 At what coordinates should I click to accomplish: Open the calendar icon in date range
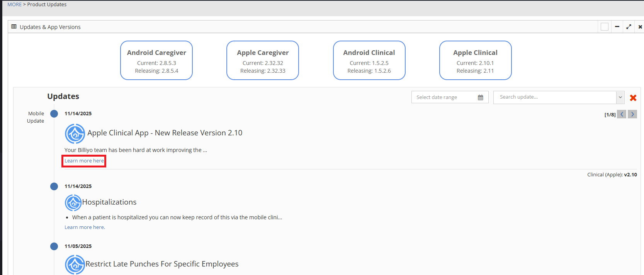(480, 97)
